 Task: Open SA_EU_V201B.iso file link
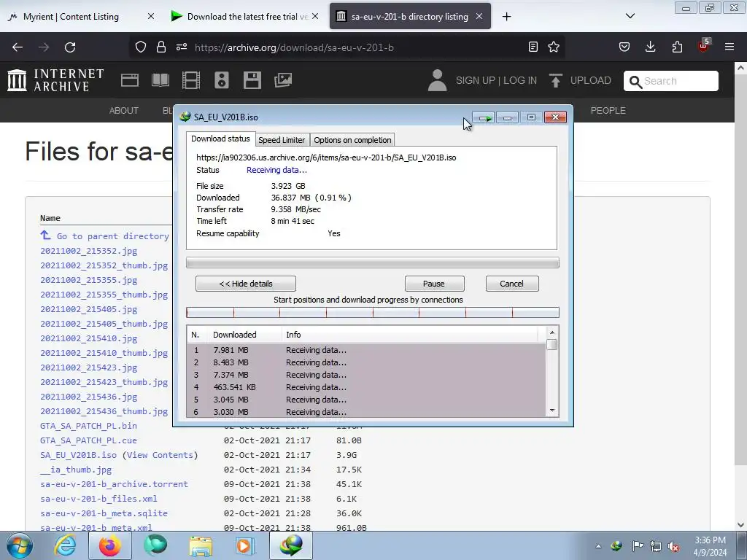pyautogui.click(x=78, y=455)
